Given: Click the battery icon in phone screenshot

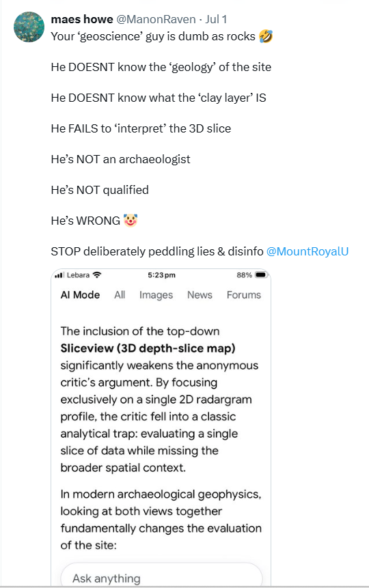Looking at the screenshot, I should 261,275.
